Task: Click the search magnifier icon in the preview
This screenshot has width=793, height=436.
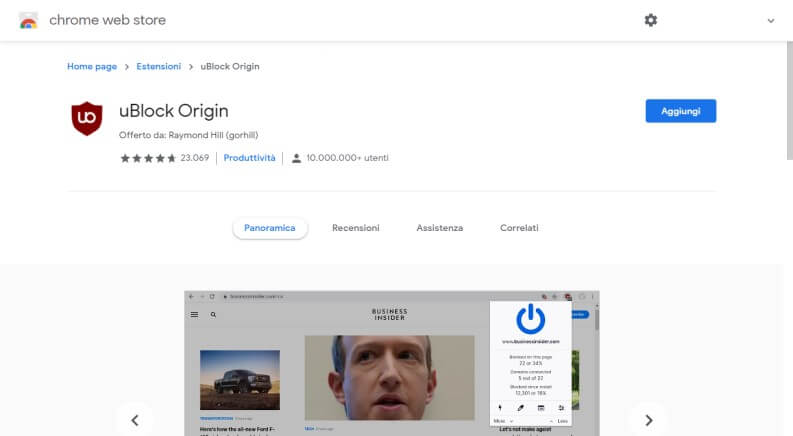Action: point(213,315)
